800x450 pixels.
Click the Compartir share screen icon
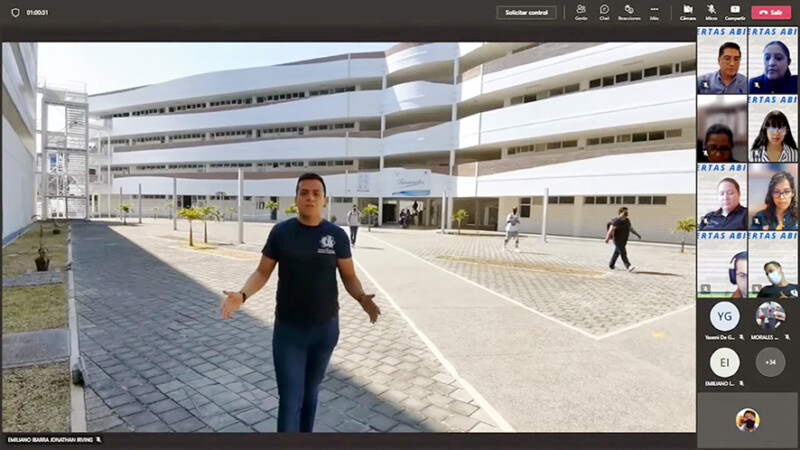click(734, 12)
